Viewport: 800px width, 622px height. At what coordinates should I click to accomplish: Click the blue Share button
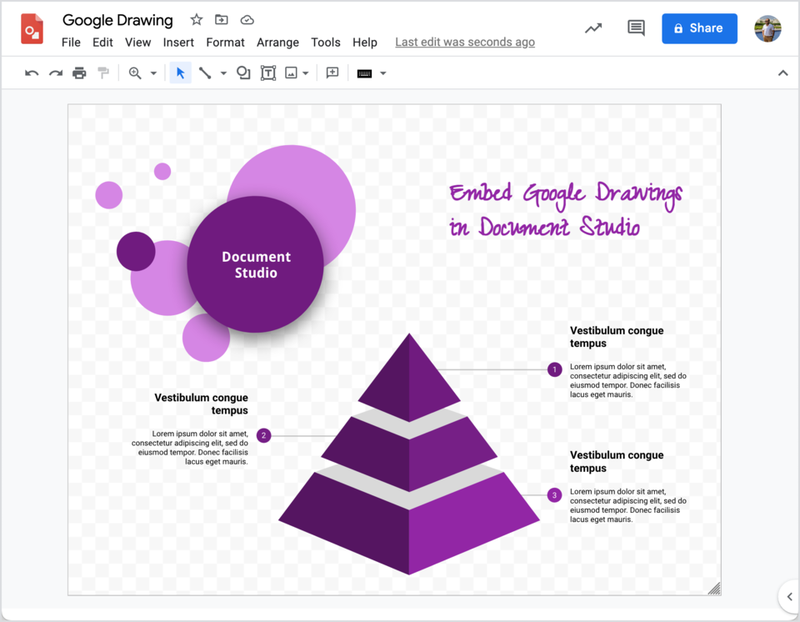(699, 27)
